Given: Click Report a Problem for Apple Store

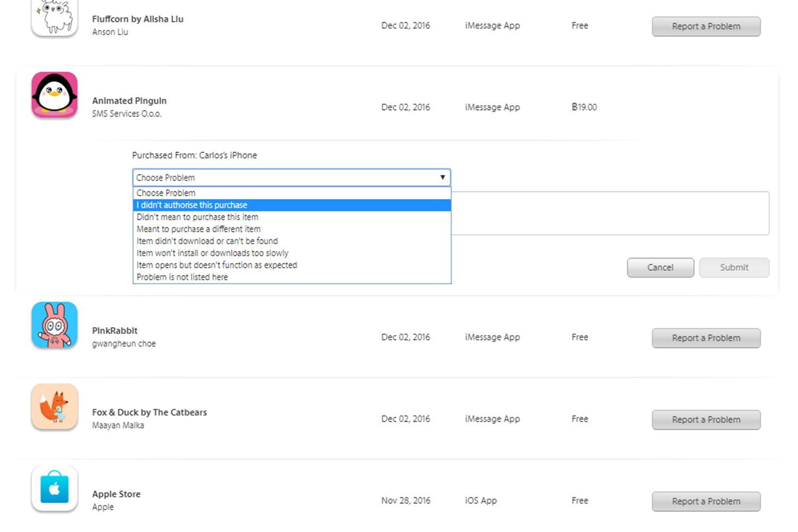Looking at the screenshot, I should [x=706, y=502].
